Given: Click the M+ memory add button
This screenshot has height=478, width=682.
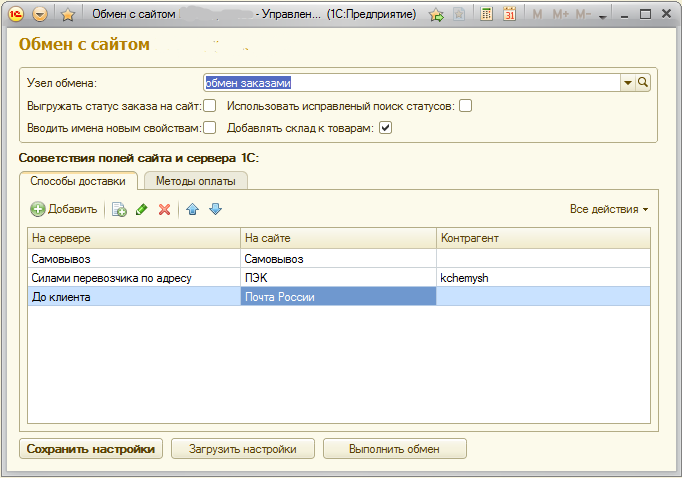Looking at the screenshot, I should tap(560, 14).
